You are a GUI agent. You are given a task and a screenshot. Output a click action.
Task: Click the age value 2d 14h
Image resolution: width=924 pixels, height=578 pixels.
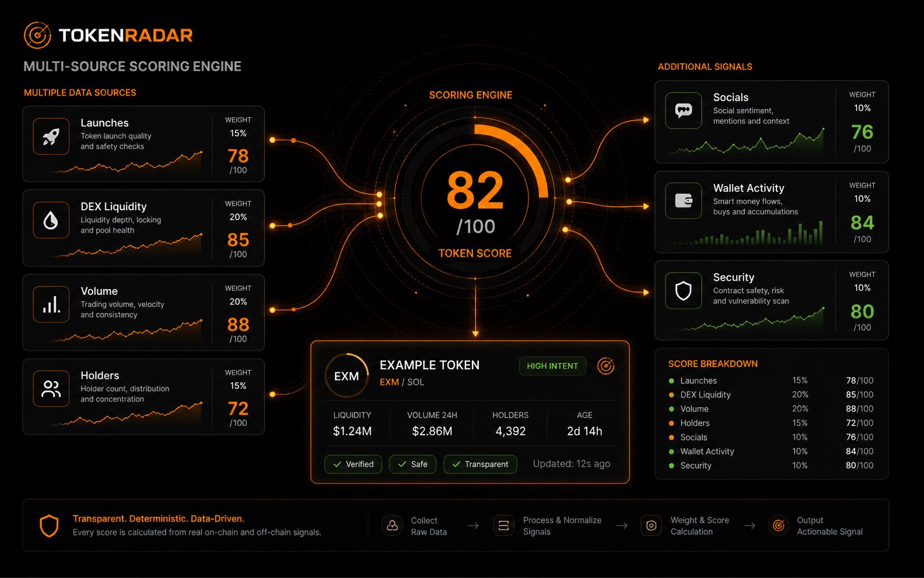[x=584, y=431]
